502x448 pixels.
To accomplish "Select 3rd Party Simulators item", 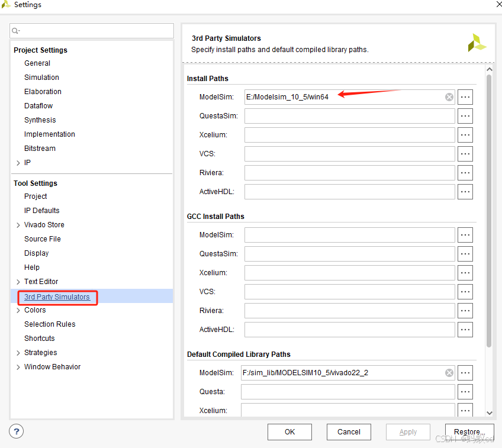I will tap(57, 297).
